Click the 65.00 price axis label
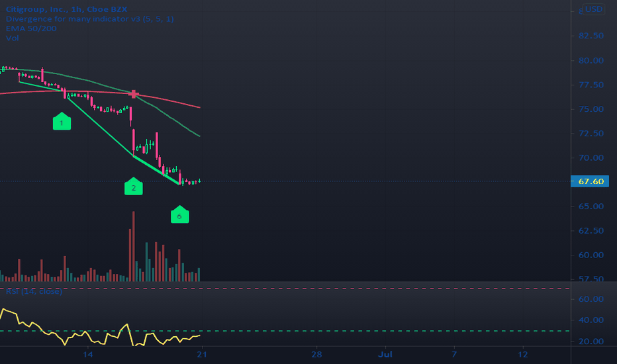 coord(591,206)
